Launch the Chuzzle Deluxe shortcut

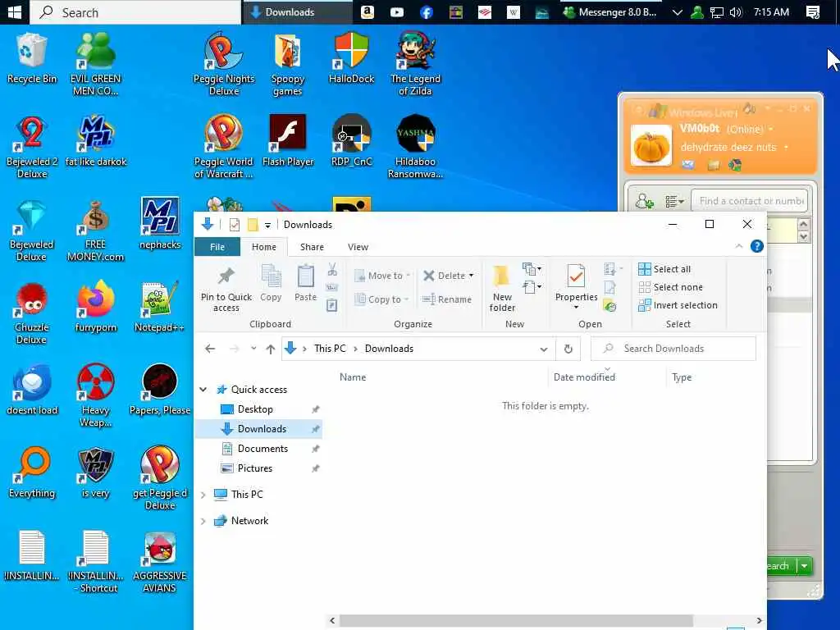click(x=32, y=313)
